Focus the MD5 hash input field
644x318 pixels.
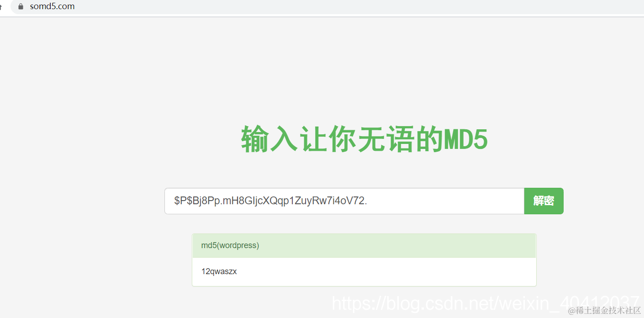point(344,201)
